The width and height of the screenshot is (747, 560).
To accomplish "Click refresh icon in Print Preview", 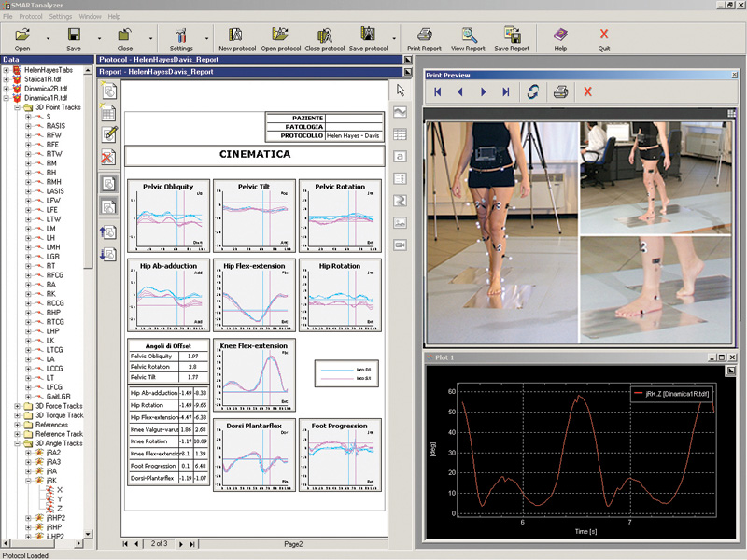I will pyautogui.click(x=532, y=91).
